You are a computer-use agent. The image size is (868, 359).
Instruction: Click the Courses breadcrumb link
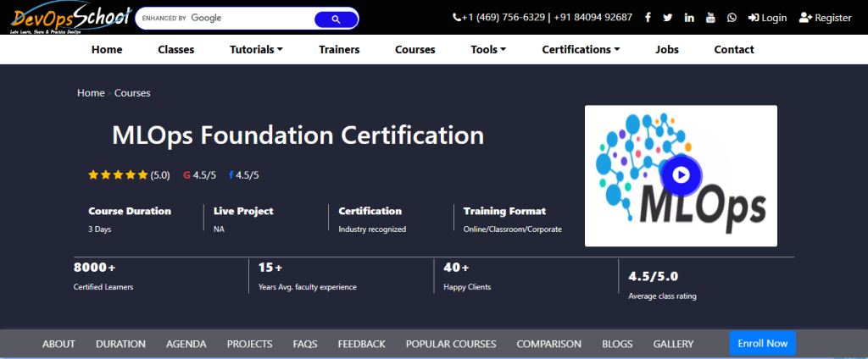coord(132,93)
